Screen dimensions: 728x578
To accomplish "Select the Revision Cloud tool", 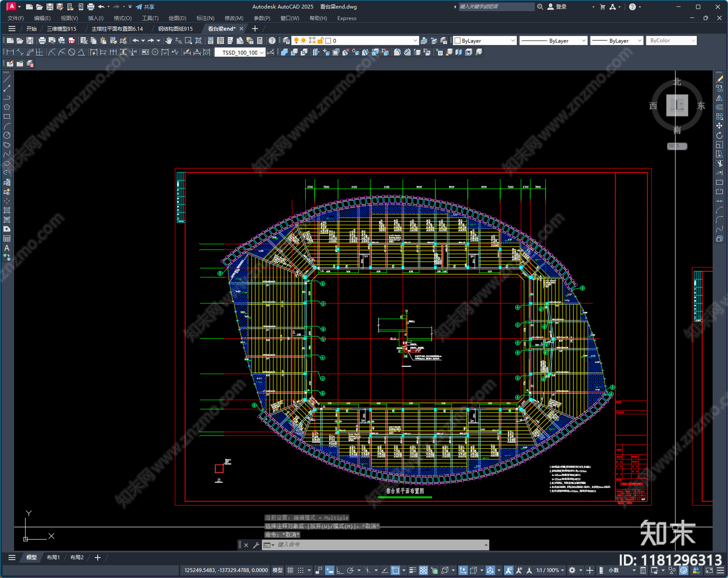I will click(x=7, y=145).
